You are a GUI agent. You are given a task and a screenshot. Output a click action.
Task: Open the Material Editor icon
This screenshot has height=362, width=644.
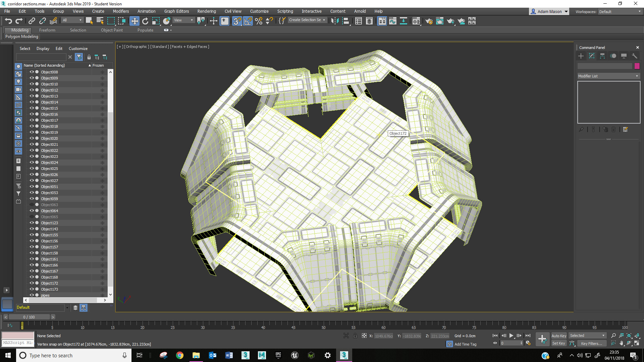coord(416,21)
